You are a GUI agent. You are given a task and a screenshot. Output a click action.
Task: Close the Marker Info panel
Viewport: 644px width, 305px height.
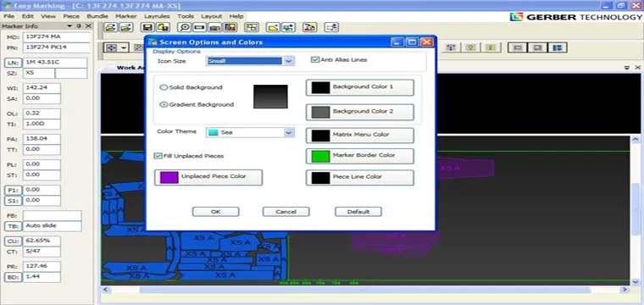[88, 26]
